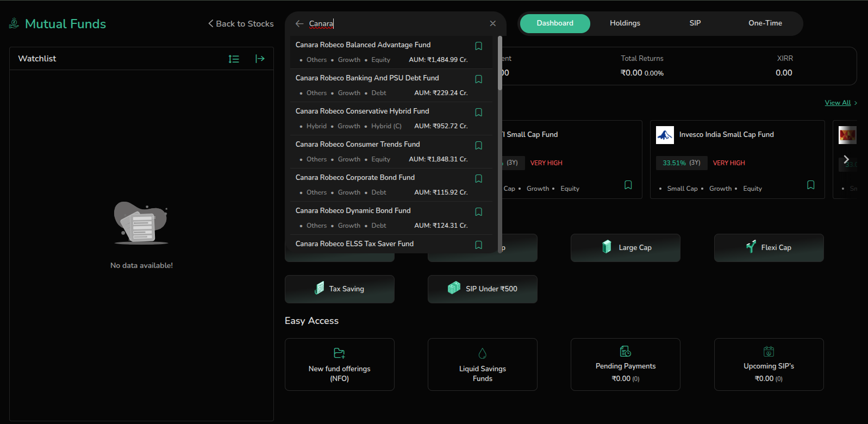This screenshot has width=868, height=424.
Task: Click the Flexi Cap icon
Action: click(x=751, y=247)
